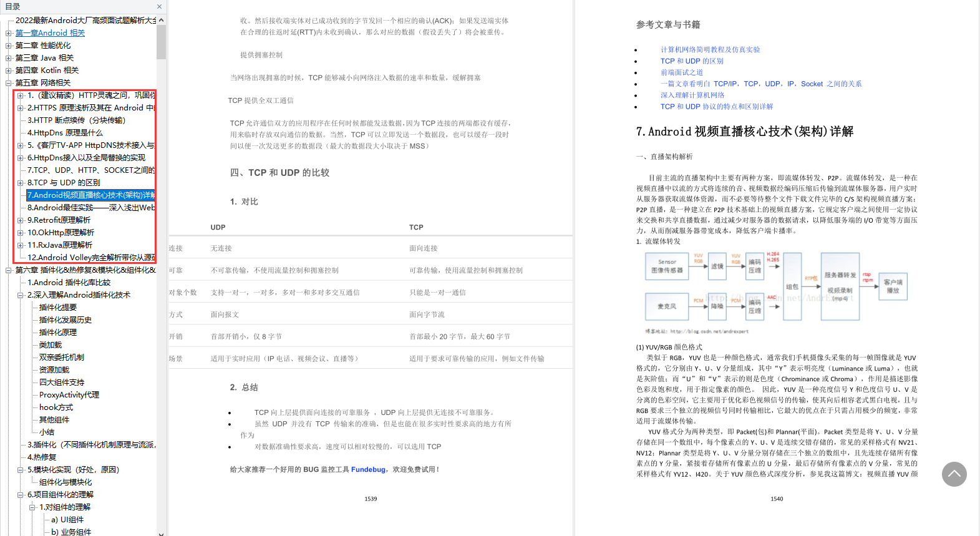
Task: Collapse the 2.深入理解Android插件化技术 node
Action: pos(21,295)
